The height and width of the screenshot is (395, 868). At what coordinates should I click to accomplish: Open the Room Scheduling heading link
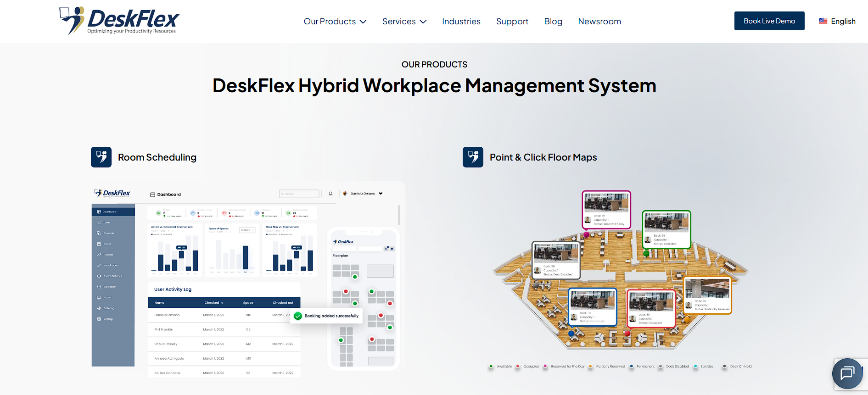pyautogui.click(x=157, y=157)
